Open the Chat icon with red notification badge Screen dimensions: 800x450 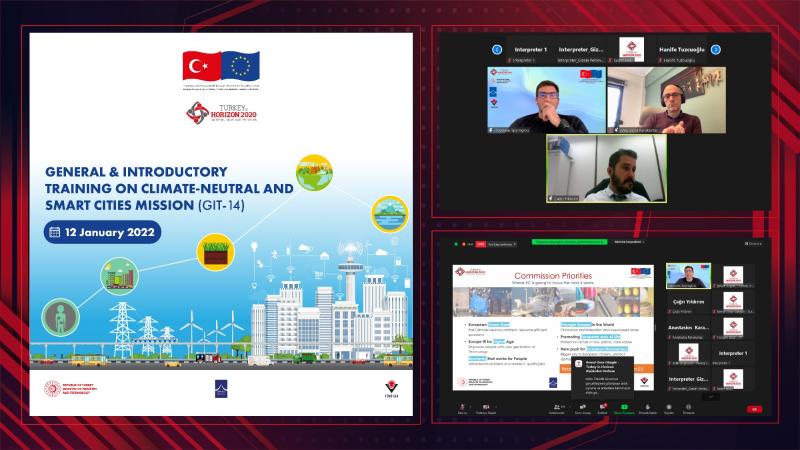click(603, 407)
